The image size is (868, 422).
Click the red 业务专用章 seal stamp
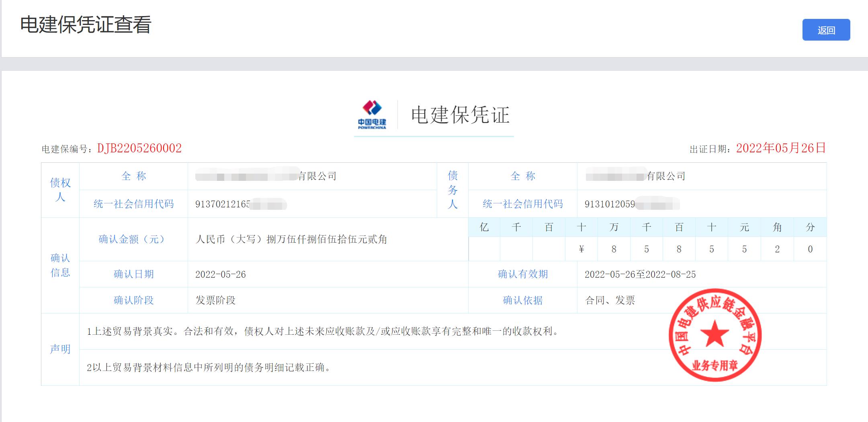click(714, 335)
